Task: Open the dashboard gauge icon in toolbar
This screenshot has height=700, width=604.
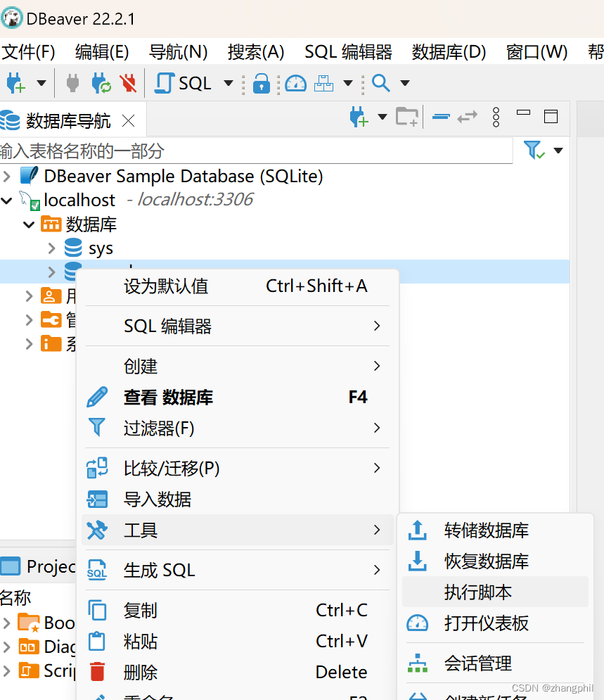Action: [x=295, y=83]
